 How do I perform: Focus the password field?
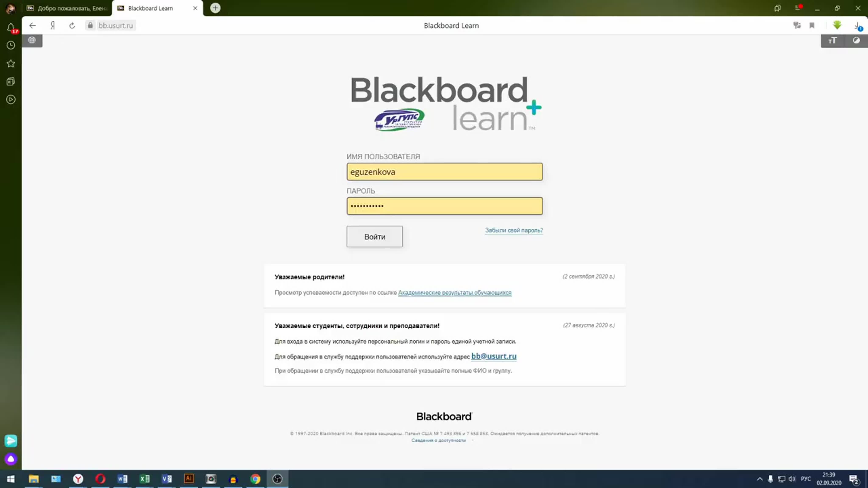(444, 206)
